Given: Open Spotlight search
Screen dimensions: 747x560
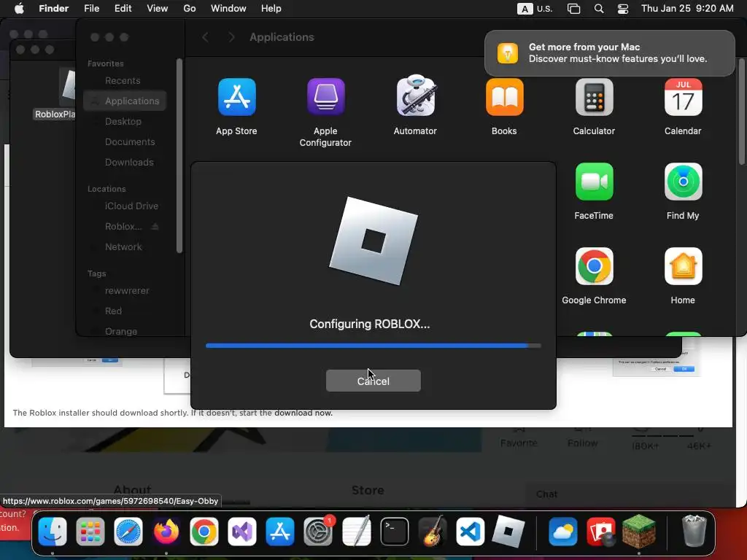Looking at the screenshot, I should coord(599,9).
